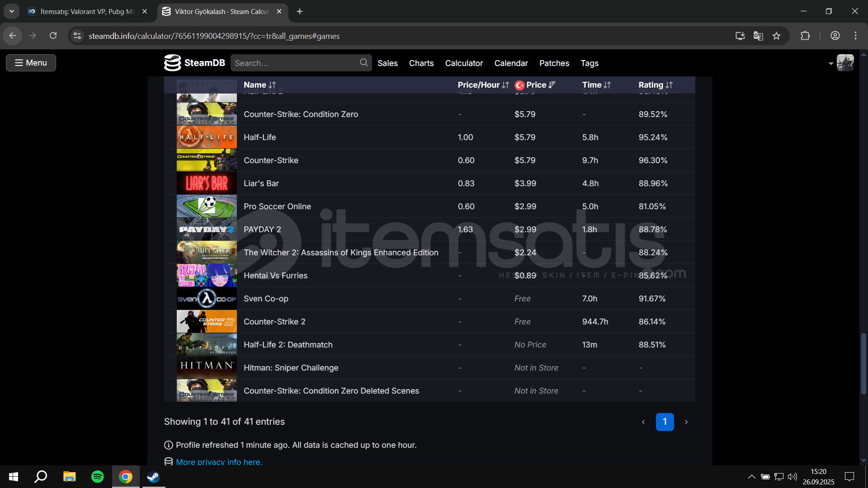Reload the page with refresh icon
Screen dimensions: 868x488
pos(53,36)
